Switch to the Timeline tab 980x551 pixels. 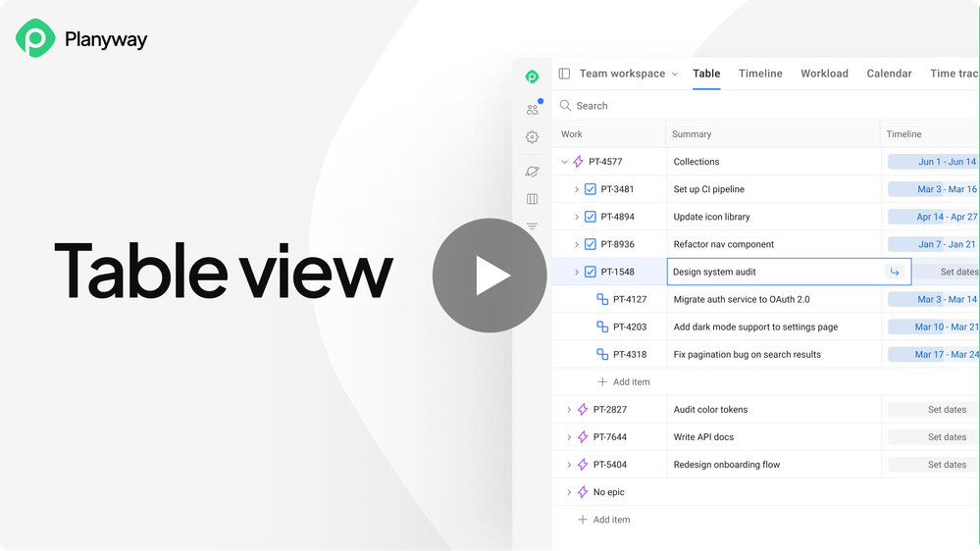[760, 74]
